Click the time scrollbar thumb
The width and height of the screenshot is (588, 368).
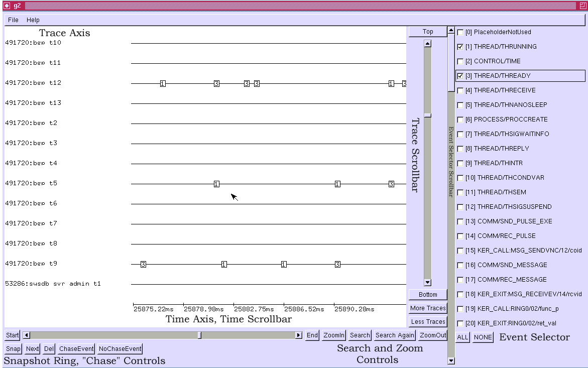199,335
